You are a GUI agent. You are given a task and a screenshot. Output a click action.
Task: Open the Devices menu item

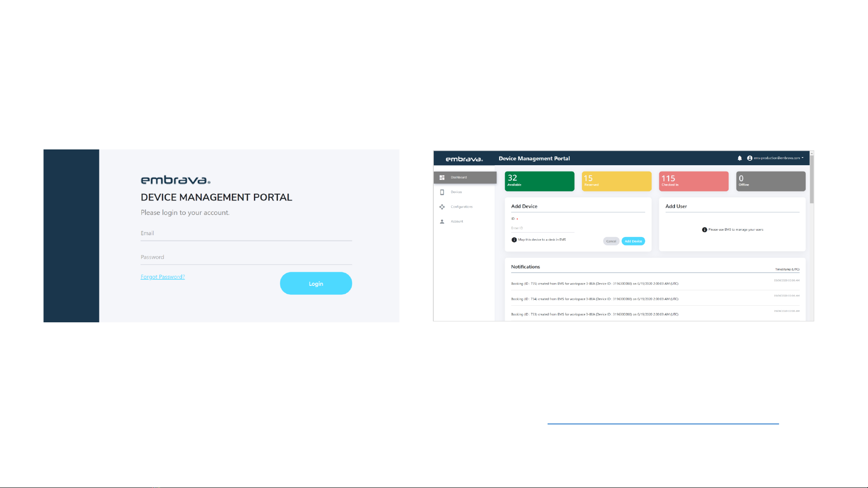[x=456, y=192]
